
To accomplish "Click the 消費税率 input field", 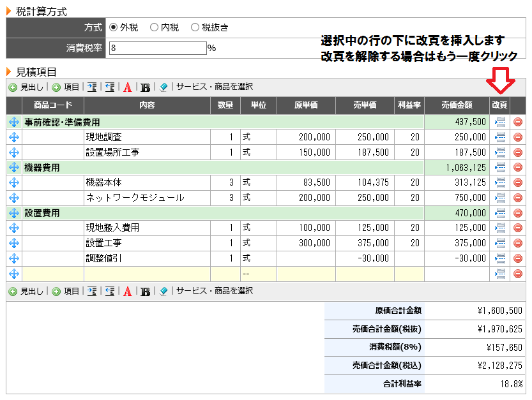I will pyautogui.click(x=158, y=48).
